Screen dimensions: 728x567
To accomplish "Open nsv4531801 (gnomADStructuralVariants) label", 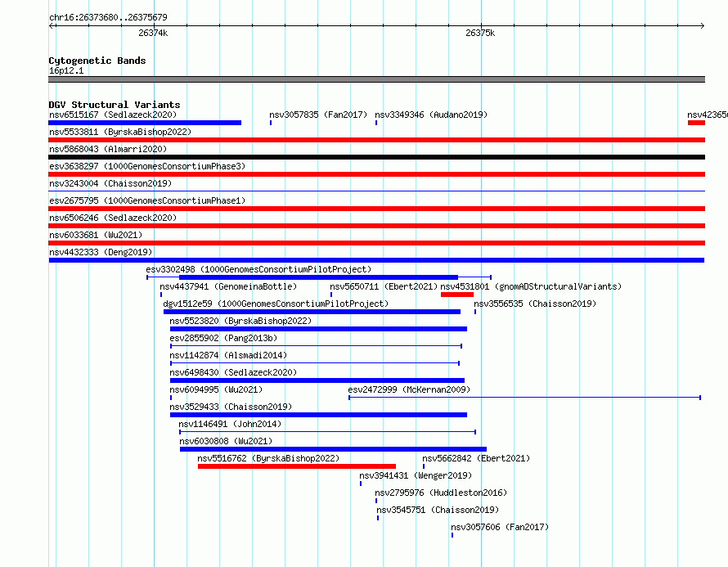I will click(531, 286).
